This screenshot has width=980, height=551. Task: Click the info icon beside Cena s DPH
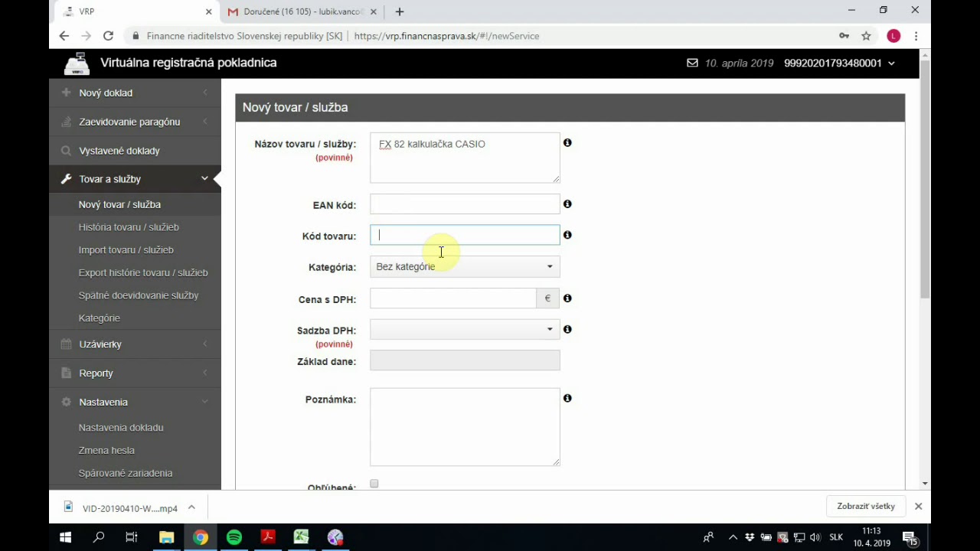pos(567,298)
